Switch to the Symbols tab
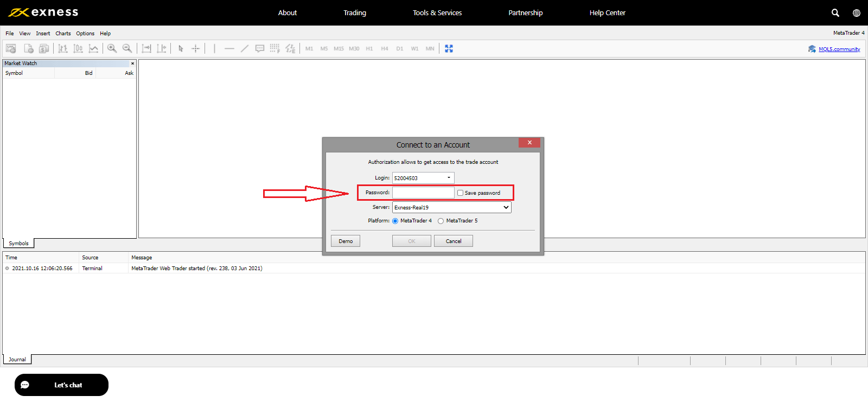Viewport: 868px width, 402px height. tap(18, 244)
